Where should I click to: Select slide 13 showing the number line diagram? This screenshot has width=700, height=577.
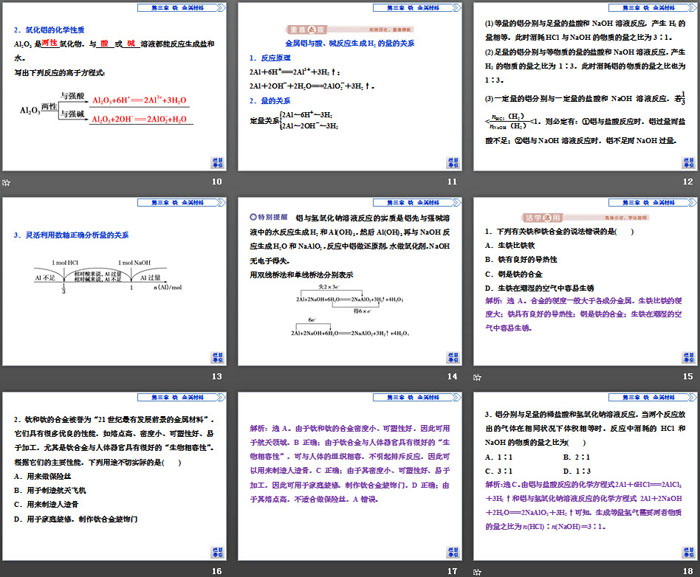(x=115, y=281)
